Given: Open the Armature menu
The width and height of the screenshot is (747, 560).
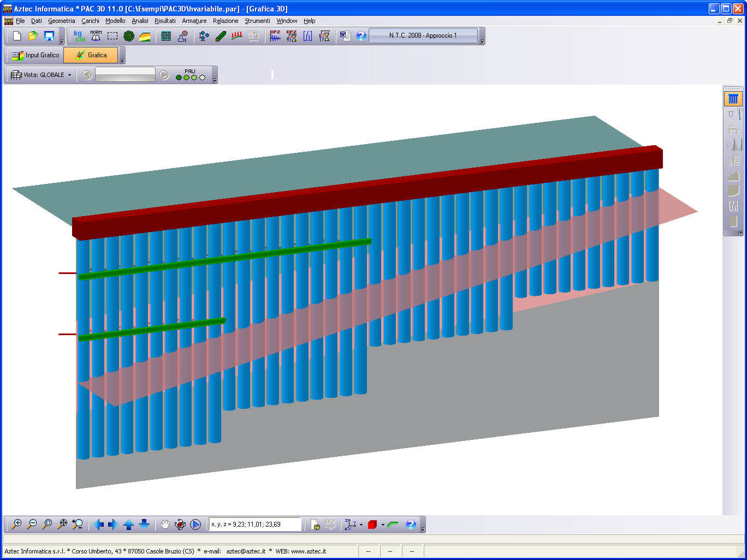Looking at the screenshot, I should (194, 21).
